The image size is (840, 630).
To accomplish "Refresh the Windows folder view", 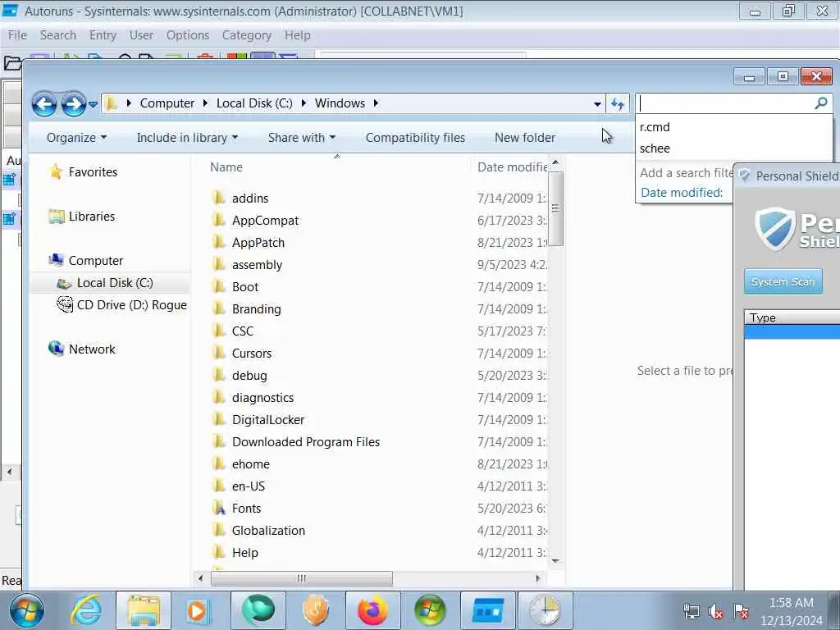I will [618, 104].
